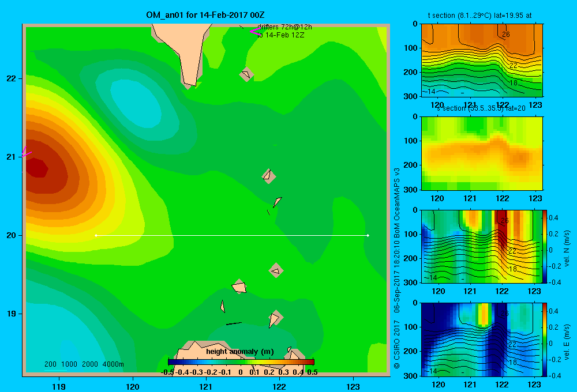Click the 'height anomaly (m)' colorbar label
The width and height of the screenshot is (577, 392).
[240, 352]
